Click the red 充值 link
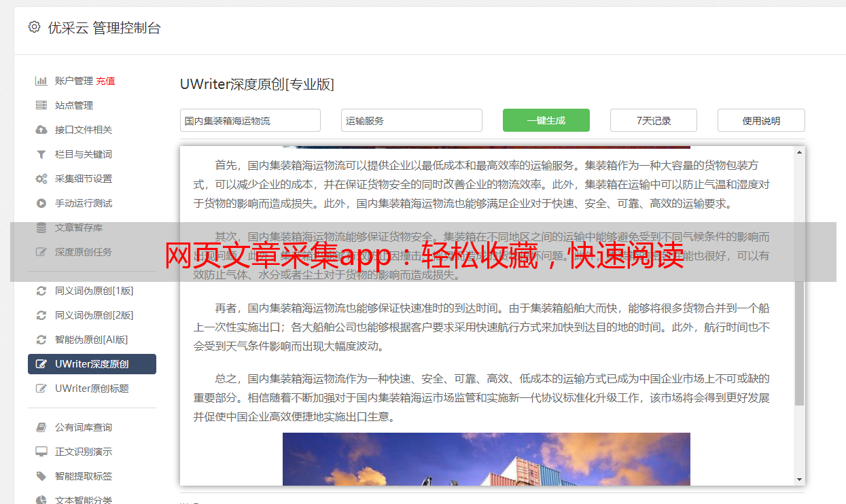 [x=105, y=81]
